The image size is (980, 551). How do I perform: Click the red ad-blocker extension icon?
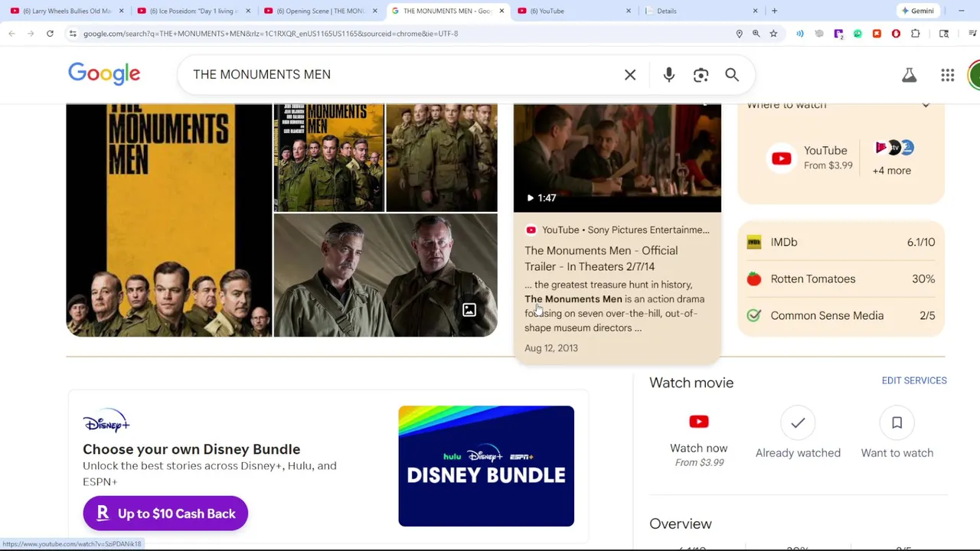896,33
